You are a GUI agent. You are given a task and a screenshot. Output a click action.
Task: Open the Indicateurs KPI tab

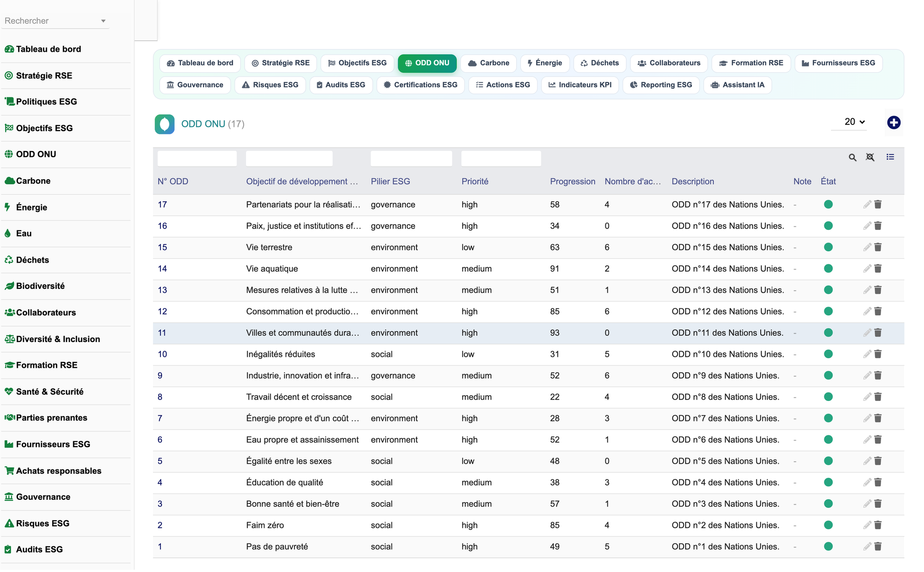pyautogui.click(x=580, y=85)
